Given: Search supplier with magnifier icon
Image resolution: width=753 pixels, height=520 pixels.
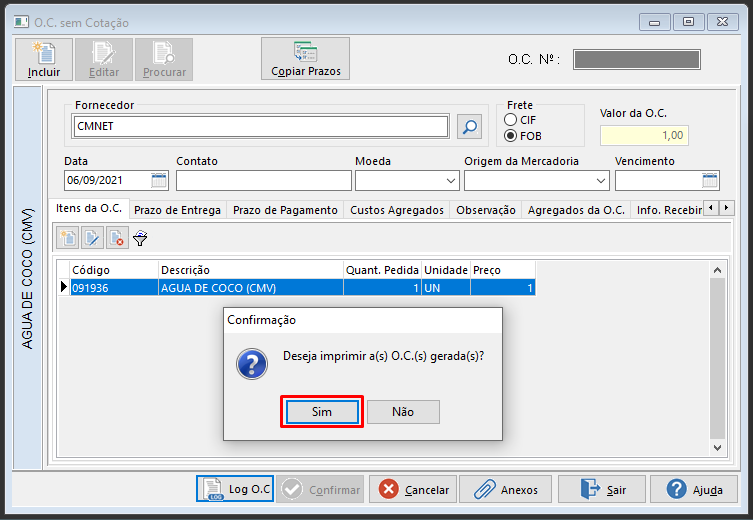Looking at the screenshot, I should pyautogui.click(x=469, y=126).
